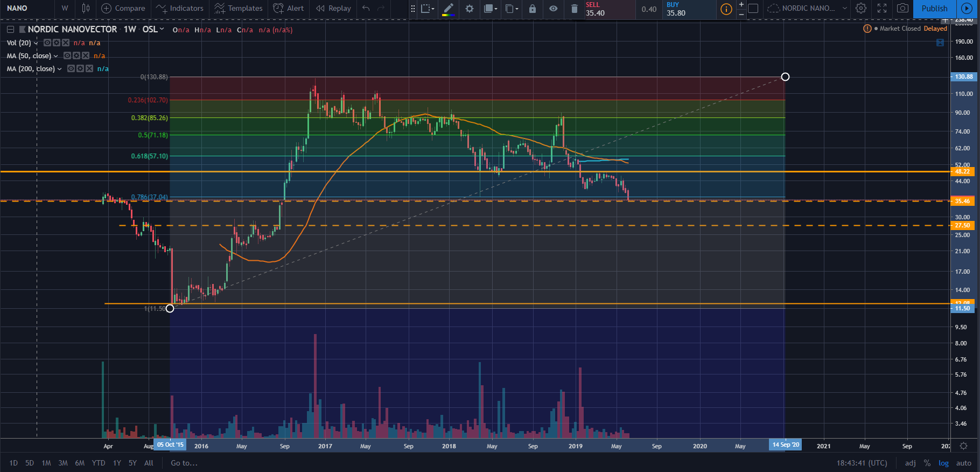Expand the Vol (20) indicator options

tap(36, 43)
